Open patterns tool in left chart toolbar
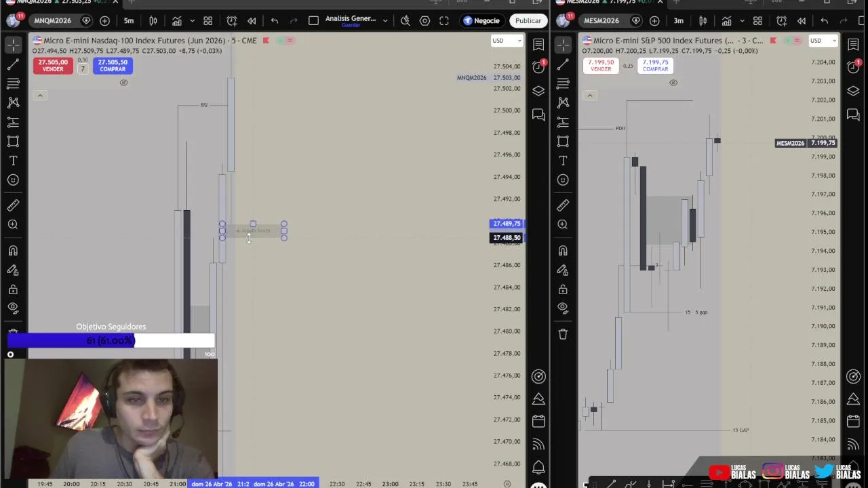This screenshot has width=868, height=488. point(13,103)
